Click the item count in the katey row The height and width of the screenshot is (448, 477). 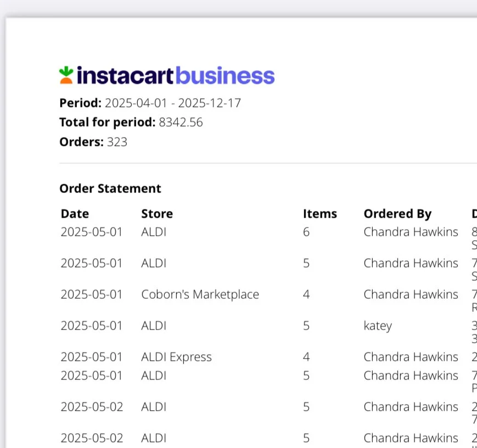pos(306,326)
